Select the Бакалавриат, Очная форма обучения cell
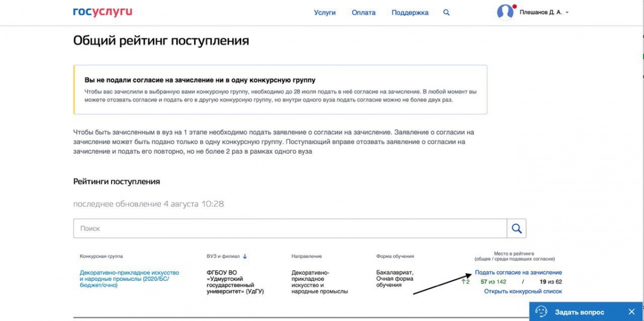The width and height of the screenshot is (644, 321). tap(395, 279)
